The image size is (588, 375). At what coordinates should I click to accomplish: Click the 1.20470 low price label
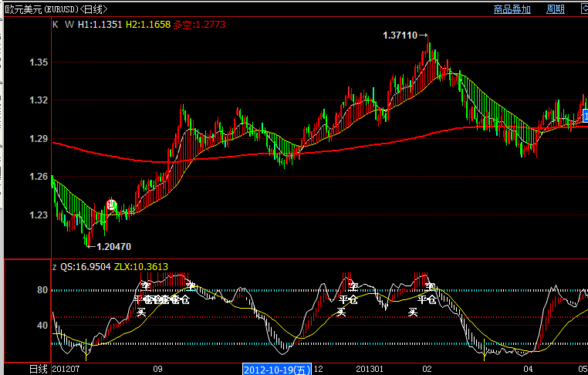click(x=113, y=247)
